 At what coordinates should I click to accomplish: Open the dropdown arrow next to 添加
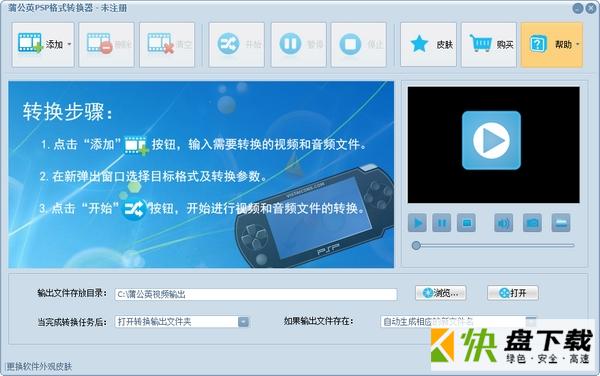coord(69,44)
